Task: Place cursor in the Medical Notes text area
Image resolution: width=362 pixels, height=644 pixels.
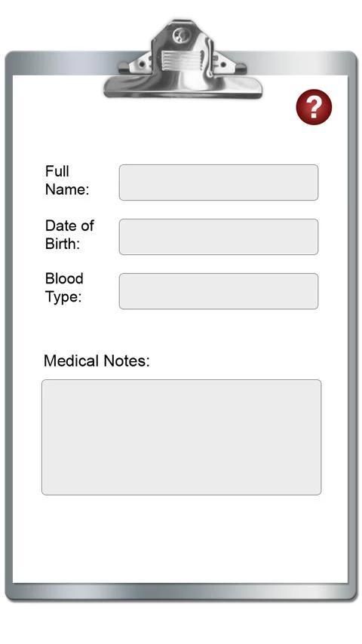Action: point(181,437)
